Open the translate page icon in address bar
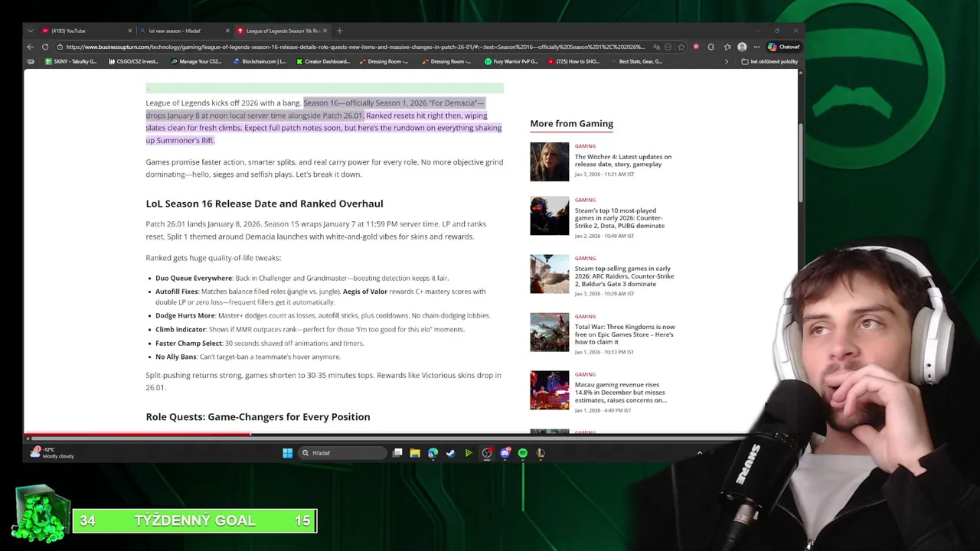Screen dimensions: 980x551 [x=657, y=47]
